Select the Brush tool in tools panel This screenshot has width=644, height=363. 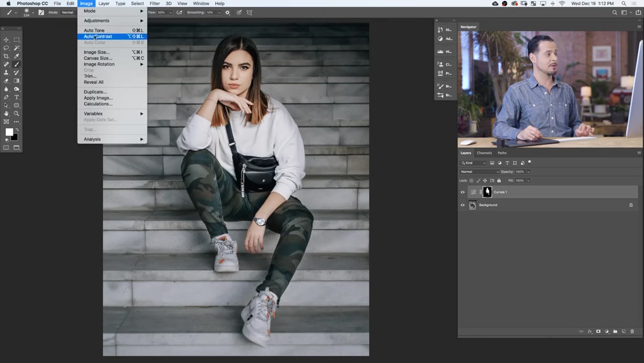(x=17, y=64)
